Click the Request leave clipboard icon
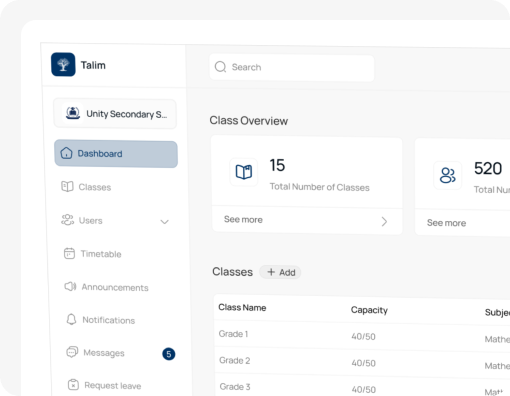Viewport: 510px width, 396px height. [x=73, y=385]
